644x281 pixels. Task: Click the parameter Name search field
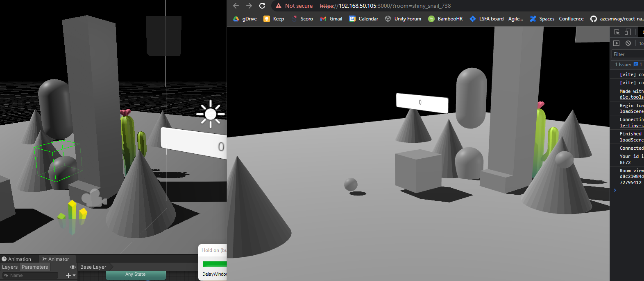31,275
